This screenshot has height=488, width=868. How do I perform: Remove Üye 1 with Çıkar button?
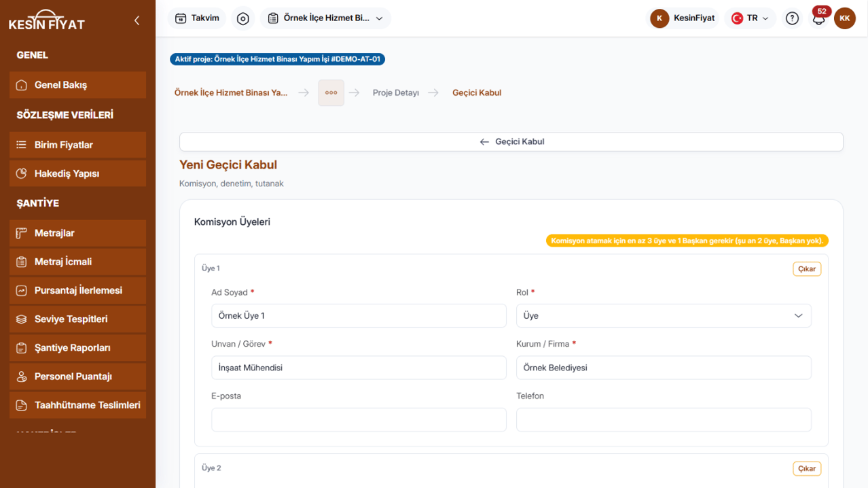[x=807, y=268]
